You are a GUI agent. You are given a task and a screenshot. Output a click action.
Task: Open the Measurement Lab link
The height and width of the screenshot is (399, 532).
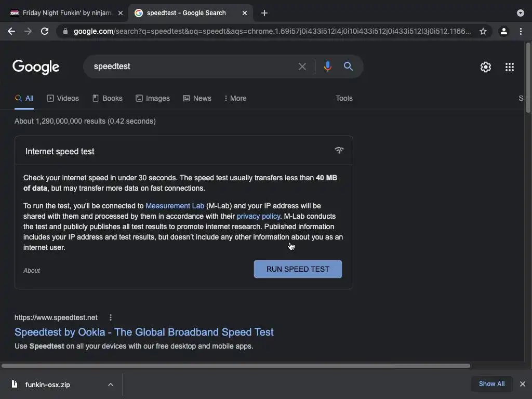175,206
